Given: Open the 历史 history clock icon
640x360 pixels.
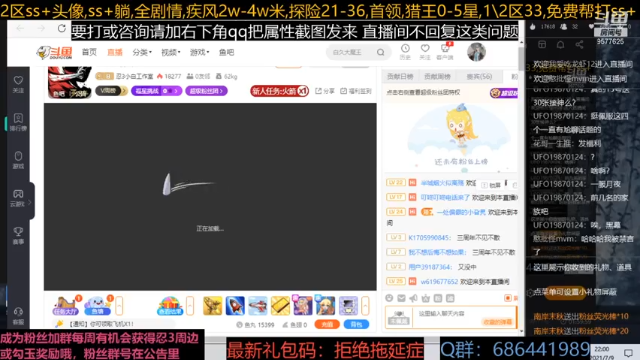Looking at the screenshot, I should [405, 52].
